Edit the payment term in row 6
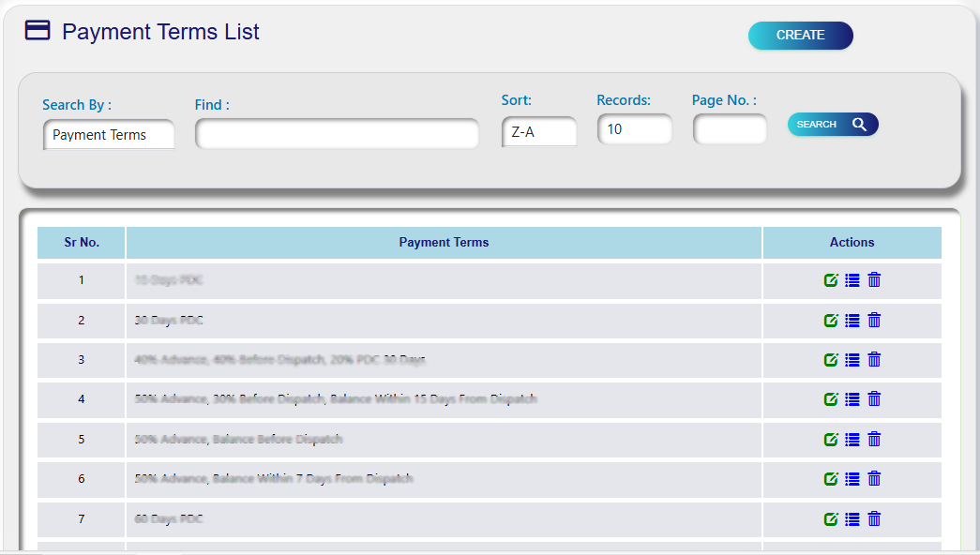 tap(831, 479)
